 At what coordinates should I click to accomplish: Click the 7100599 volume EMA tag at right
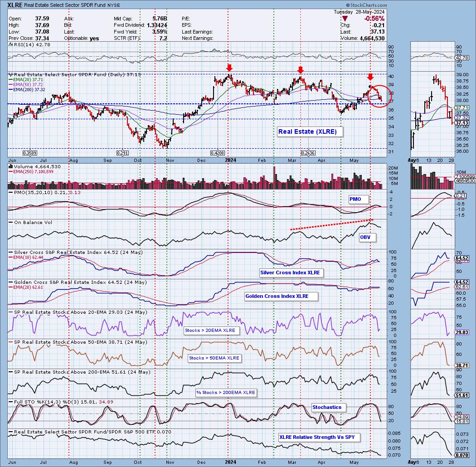(x=465, y=176)
